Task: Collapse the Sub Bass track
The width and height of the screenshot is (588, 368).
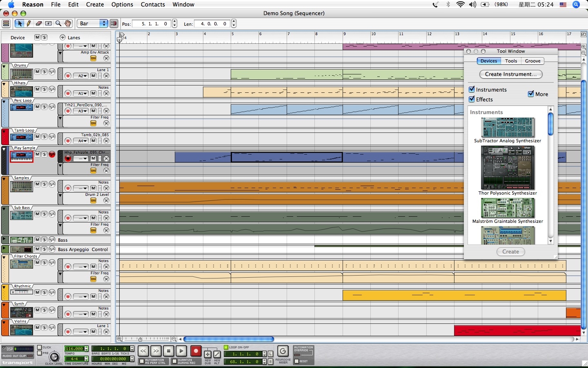Action: [4, 208]
